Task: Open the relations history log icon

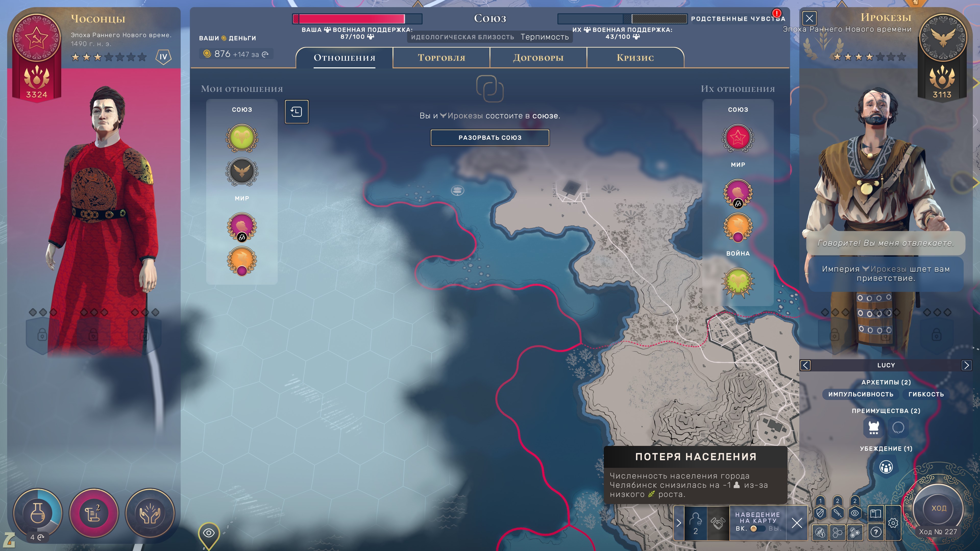Action: (x=297, y=111)
